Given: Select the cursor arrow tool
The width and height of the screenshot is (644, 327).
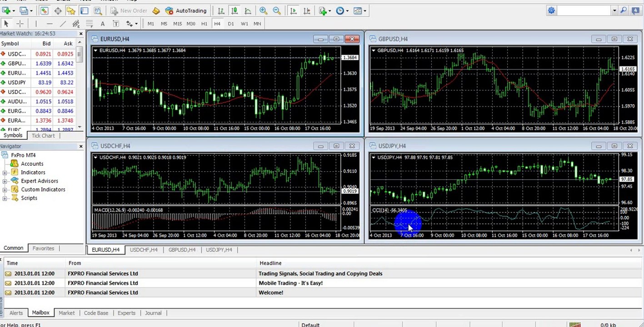Looking at the screenshot, I should point(6,24).
